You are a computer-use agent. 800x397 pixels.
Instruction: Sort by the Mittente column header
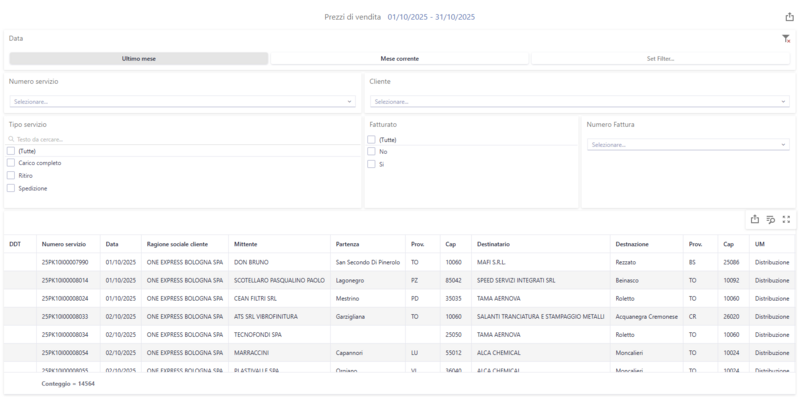coord(280,244)
